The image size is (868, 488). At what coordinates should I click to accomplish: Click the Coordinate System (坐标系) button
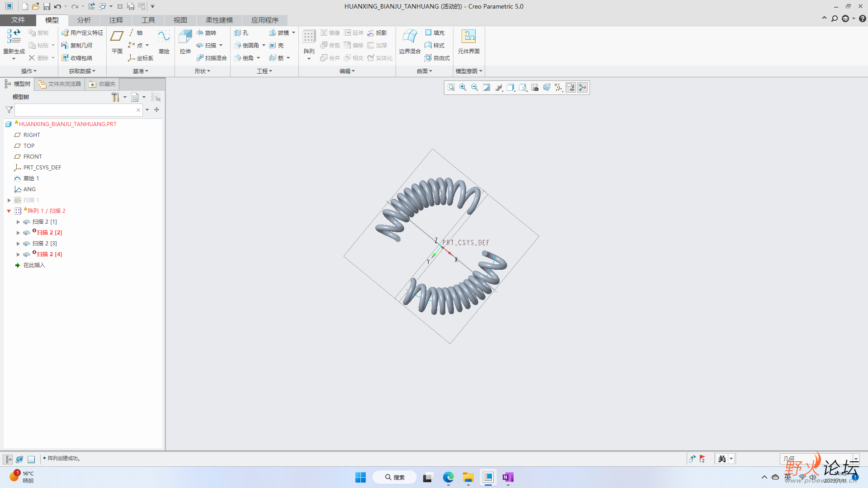coord(141,58)
